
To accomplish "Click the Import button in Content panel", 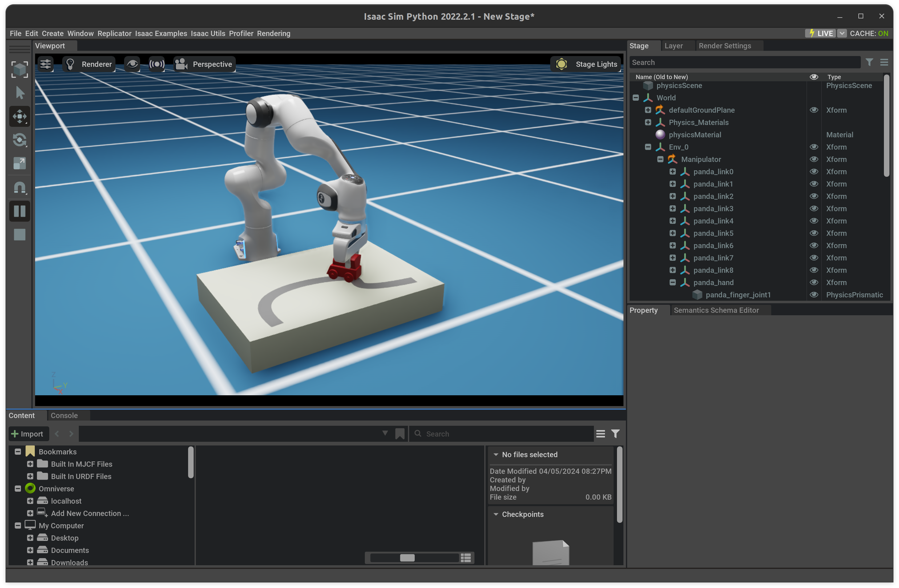I will (26, 433).
